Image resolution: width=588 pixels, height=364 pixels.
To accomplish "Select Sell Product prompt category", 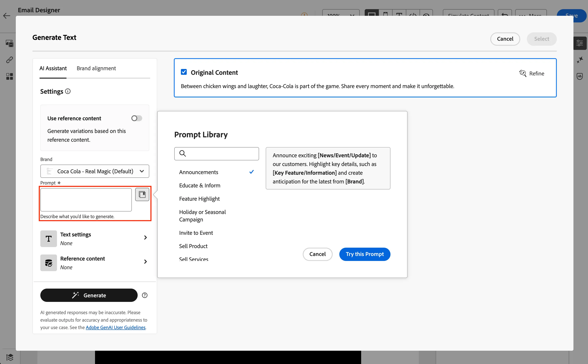I will [x=216, y=246].
